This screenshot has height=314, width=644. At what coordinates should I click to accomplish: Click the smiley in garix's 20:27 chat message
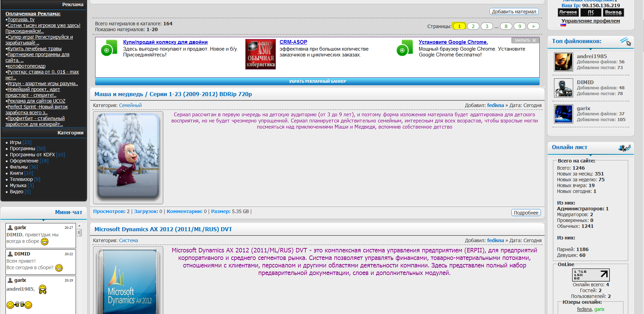[44, 242]
